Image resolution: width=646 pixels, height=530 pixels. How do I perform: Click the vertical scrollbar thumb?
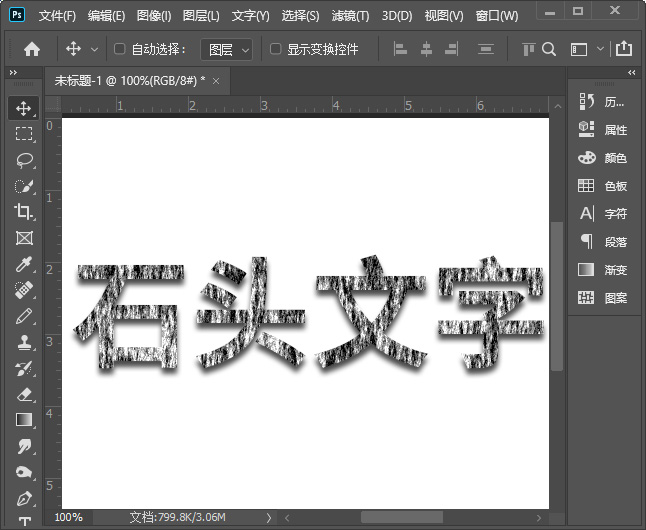557,296
